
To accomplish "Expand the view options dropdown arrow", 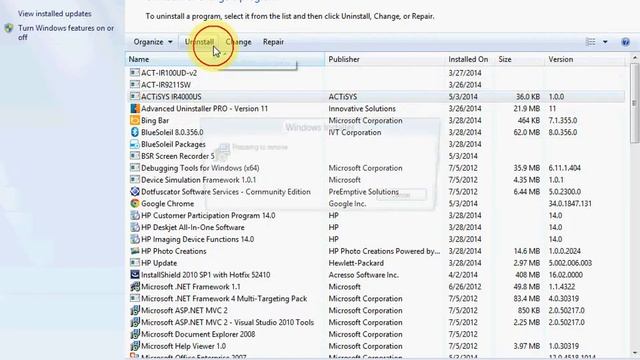I will 605,42.
